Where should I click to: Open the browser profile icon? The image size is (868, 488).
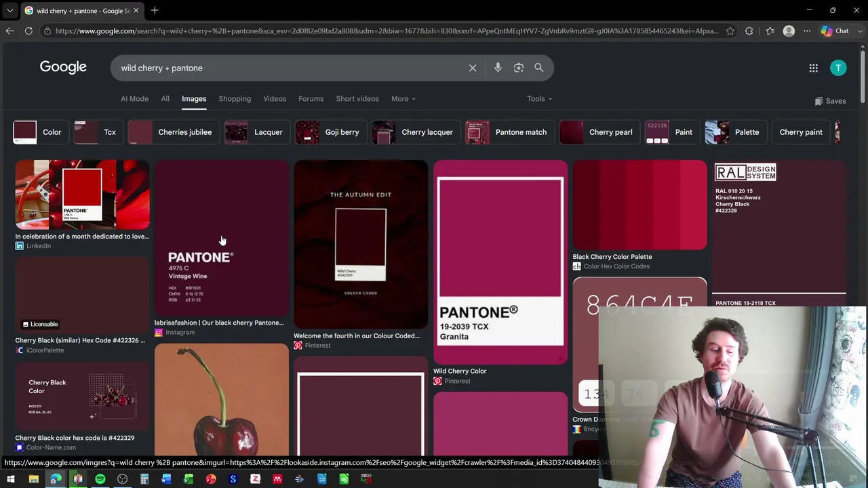[789, 30]
